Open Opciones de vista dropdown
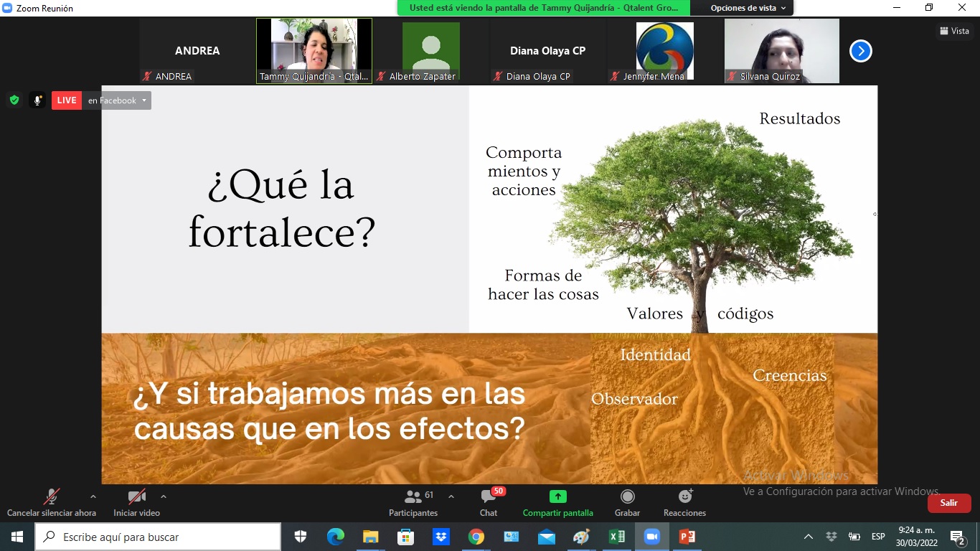The height and width of the screenshot is (551, 980). (x=748, y=8)
